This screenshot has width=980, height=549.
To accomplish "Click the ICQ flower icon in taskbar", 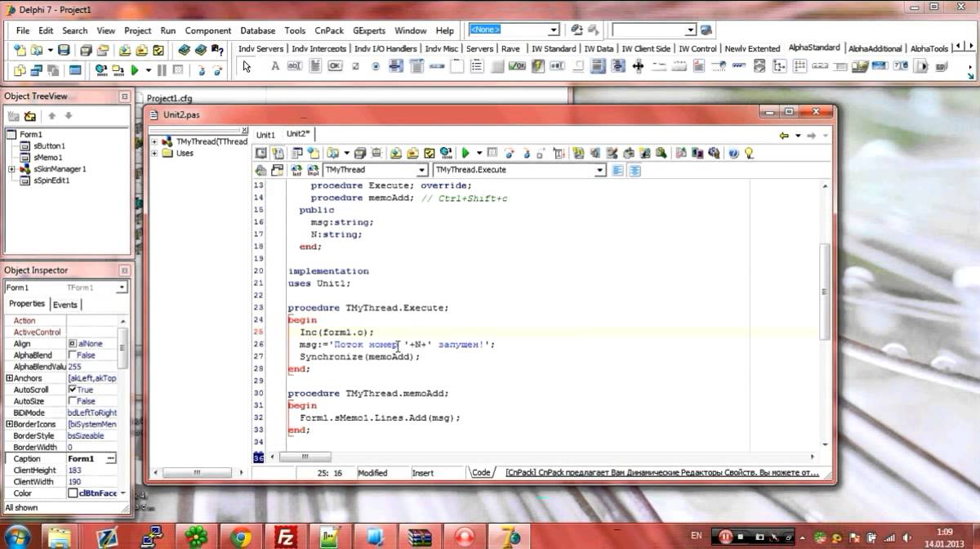I will pos(197,537).
